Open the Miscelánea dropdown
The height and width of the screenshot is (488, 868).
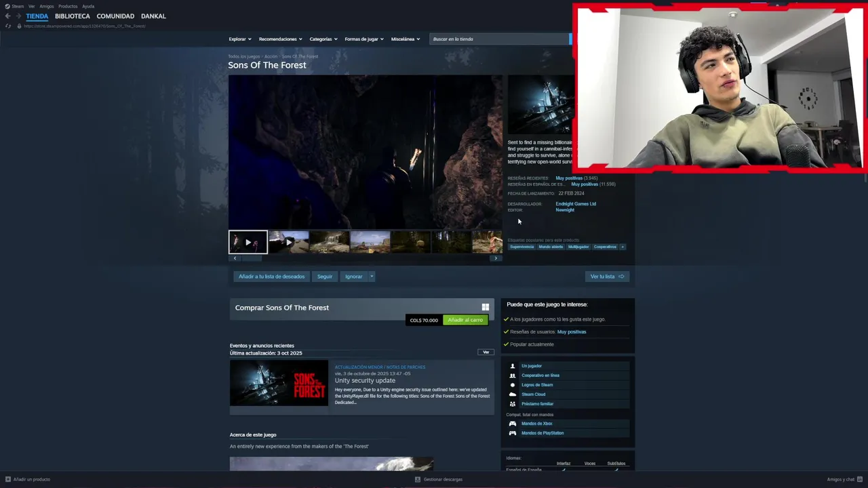pyautogui.click(x=406, y=39)
